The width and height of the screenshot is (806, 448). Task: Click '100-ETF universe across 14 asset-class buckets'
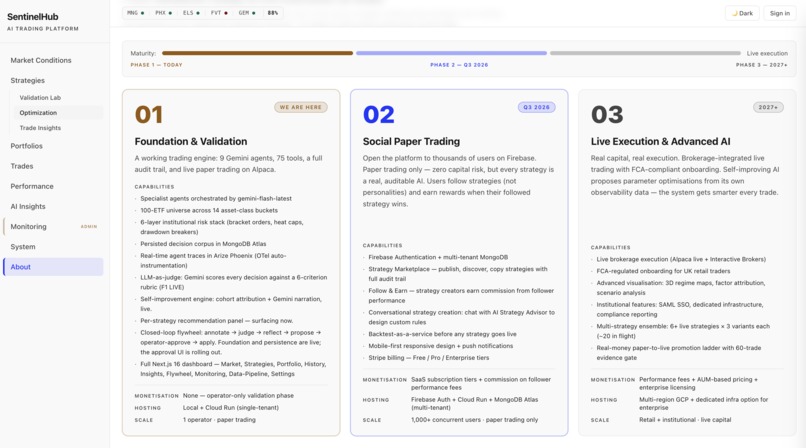209,210
